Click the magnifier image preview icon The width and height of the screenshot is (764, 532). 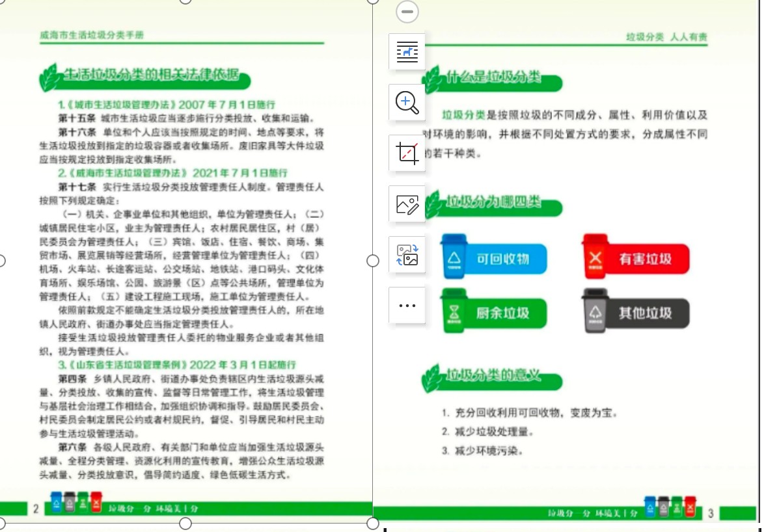(x=407, y=103)
